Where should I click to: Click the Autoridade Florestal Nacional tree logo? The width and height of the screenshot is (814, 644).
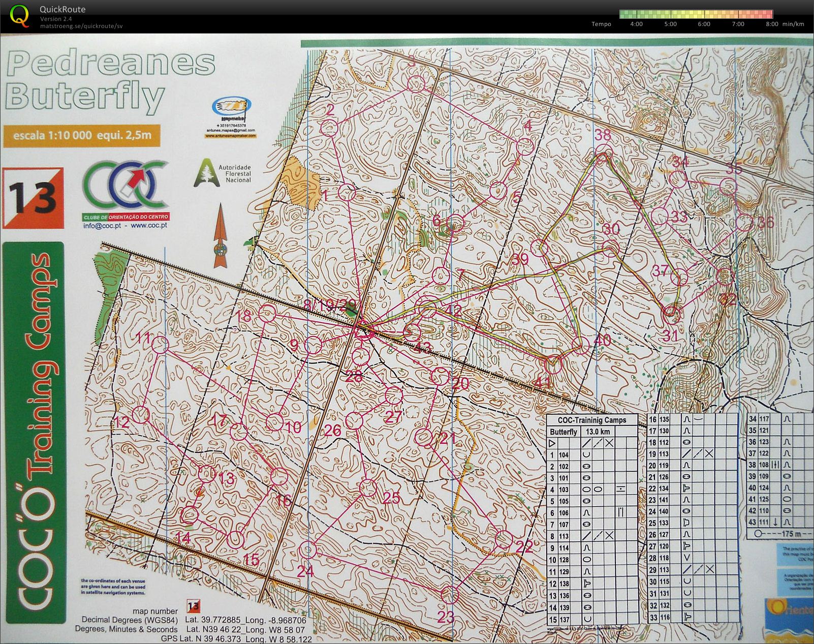(205, 172)
